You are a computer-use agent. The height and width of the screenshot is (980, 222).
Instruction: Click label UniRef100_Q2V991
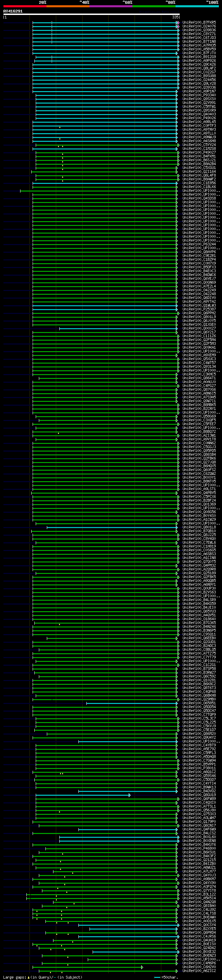199,103
